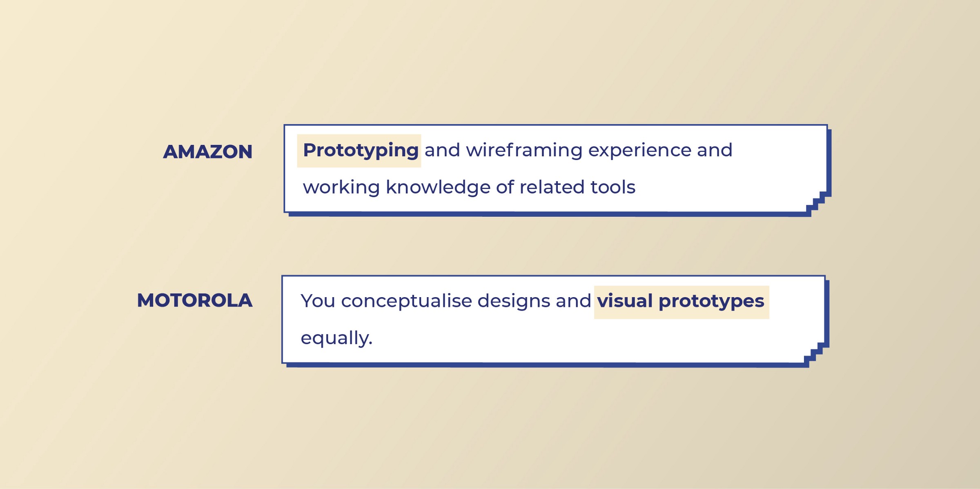Select the highlighted word "Prototyping"
The width and height of the screenshot is (980, 489).
point(360,150)
